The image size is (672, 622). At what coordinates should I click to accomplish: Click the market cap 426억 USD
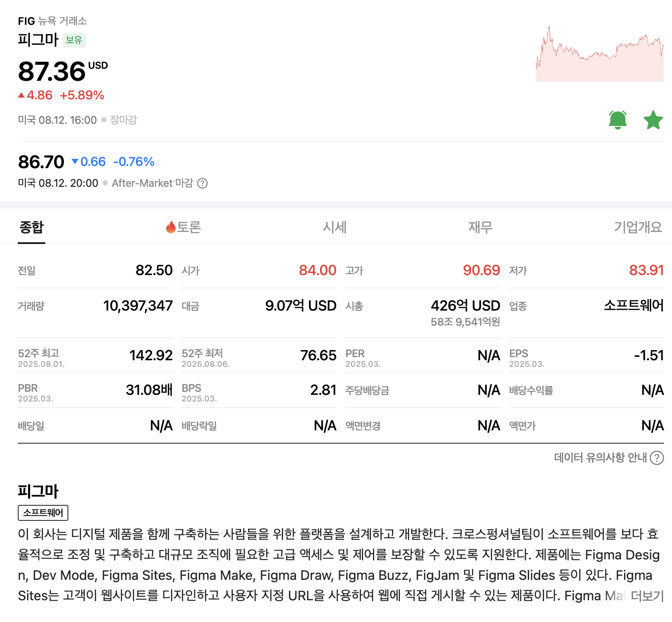click(466, 306)
